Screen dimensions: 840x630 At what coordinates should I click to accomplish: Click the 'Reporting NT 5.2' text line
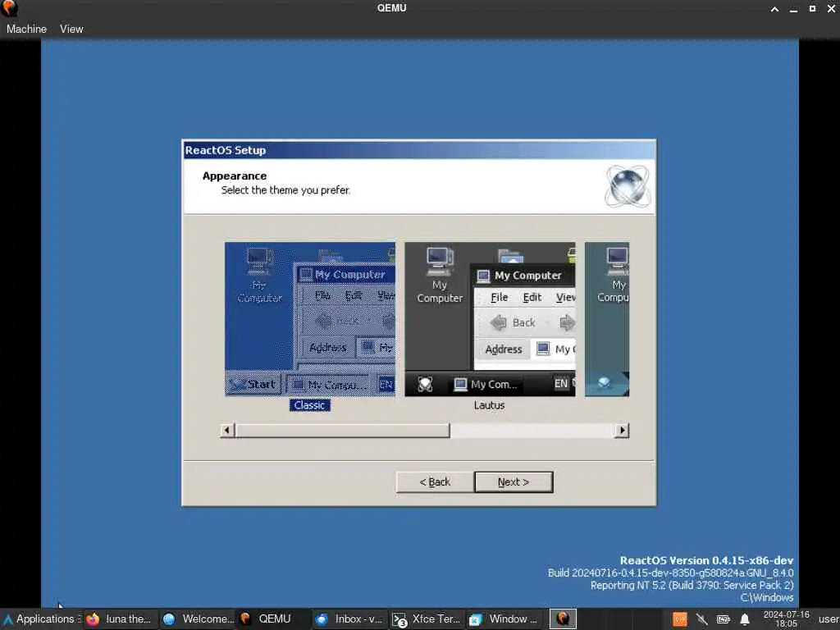pyautogui.click(x=692, y=585)
